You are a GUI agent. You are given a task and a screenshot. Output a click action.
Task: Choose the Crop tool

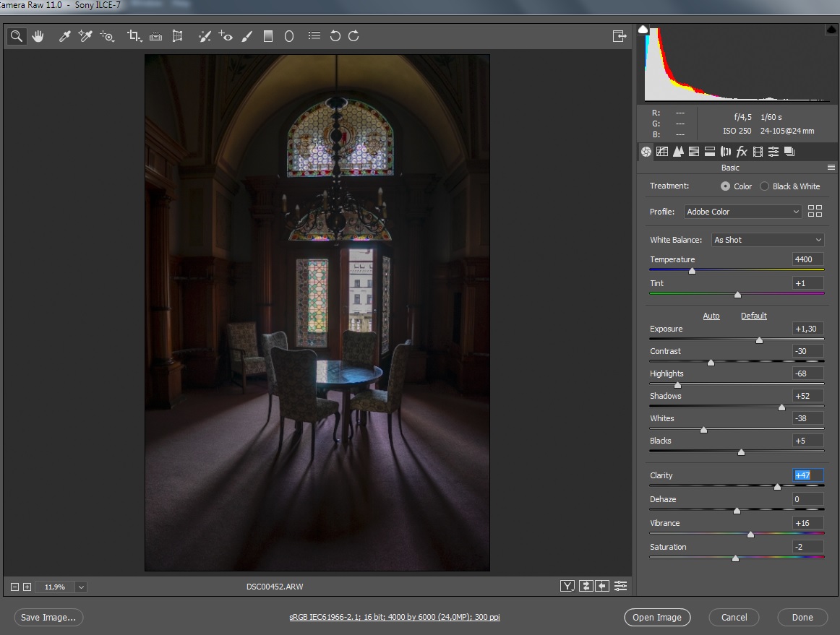pyautogui.click(x=134, y=36)
